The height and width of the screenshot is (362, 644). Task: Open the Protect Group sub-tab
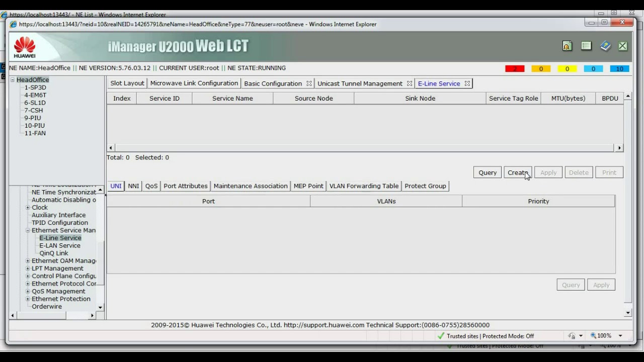click(425, 186)
